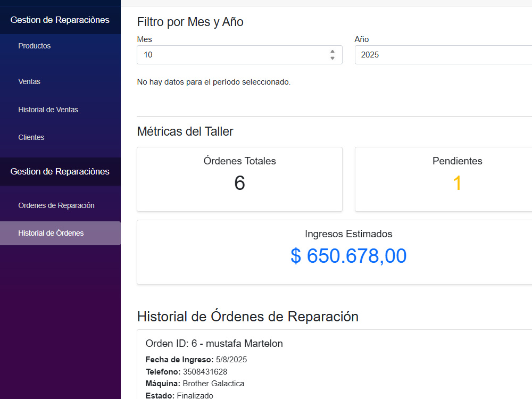532x399 pixels.
Task: Open Ordenes de Reparación page
Action: pos(56,205)
